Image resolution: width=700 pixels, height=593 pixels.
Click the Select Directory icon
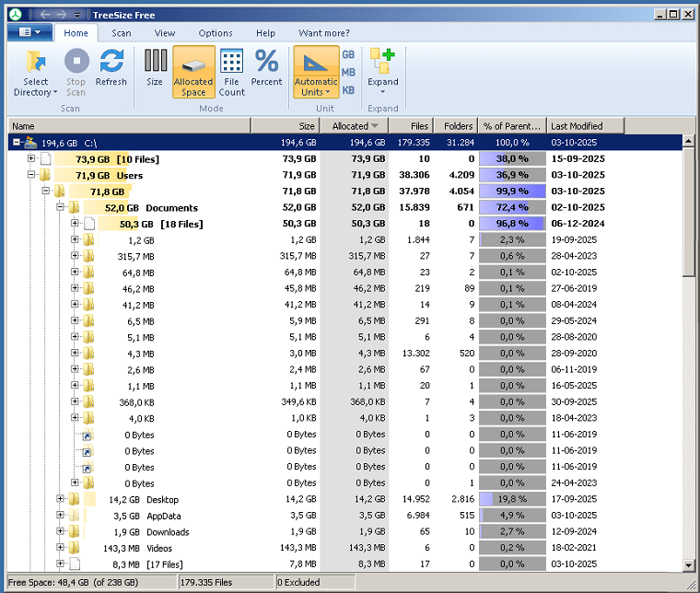pyautogui.click(x=36, y=63)
